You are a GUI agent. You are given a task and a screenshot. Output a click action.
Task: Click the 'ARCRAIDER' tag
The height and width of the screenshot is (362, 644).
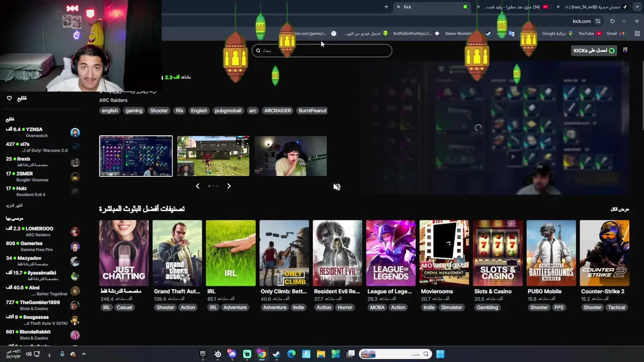tap(278, 111)
